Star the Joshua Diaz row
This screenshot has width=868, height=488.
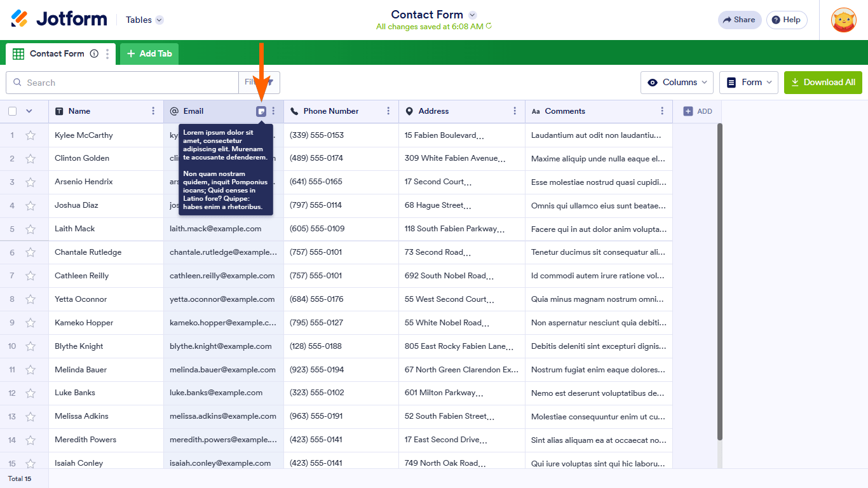(31, 206)
